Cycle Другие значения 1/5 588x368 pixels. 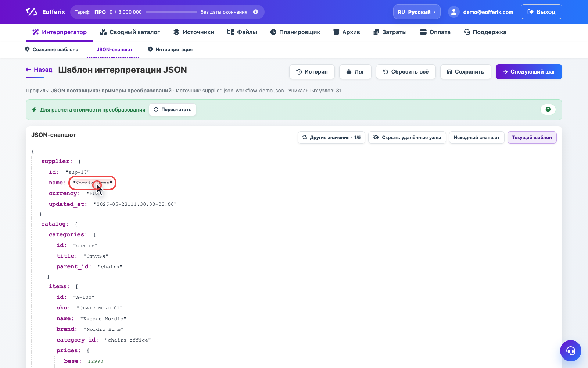point(331,138)
